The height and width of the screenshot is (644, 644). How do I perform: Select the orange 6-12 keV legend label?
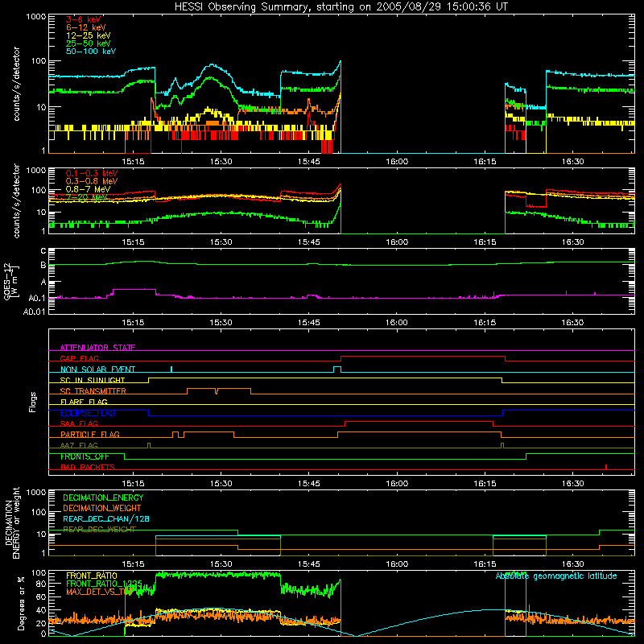[x=86, y=27]
